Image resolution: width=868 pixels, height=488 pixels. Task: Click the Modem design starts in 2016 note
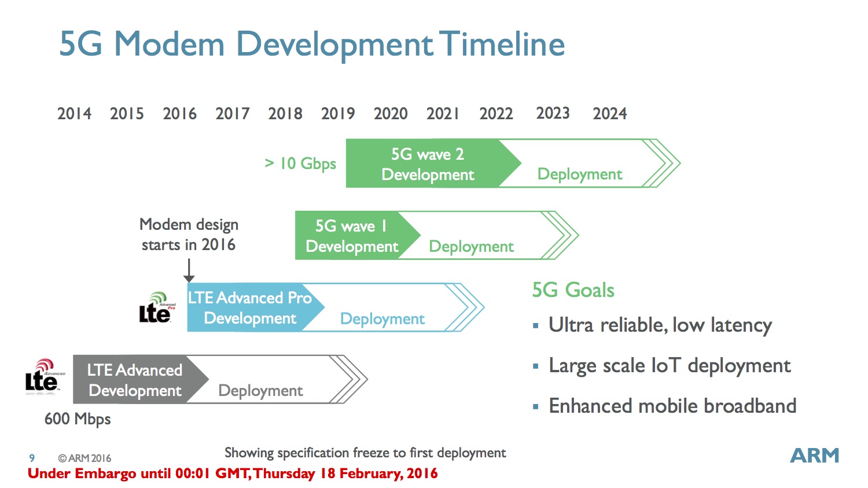click(189, 234)
